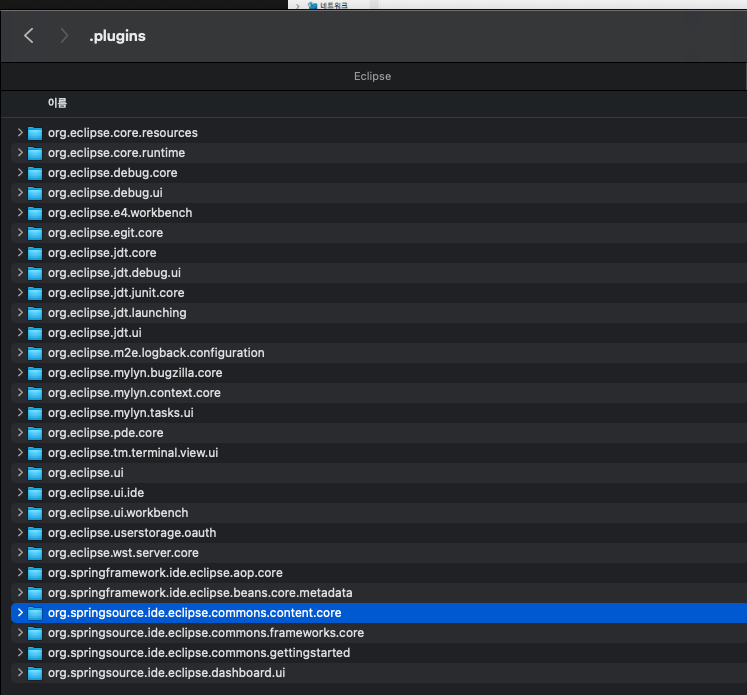This screenshot has width=747, height=695.
Task: Click folder icon of org.eclipse.mylyn.tasks.ui
Action: [35, 413]
